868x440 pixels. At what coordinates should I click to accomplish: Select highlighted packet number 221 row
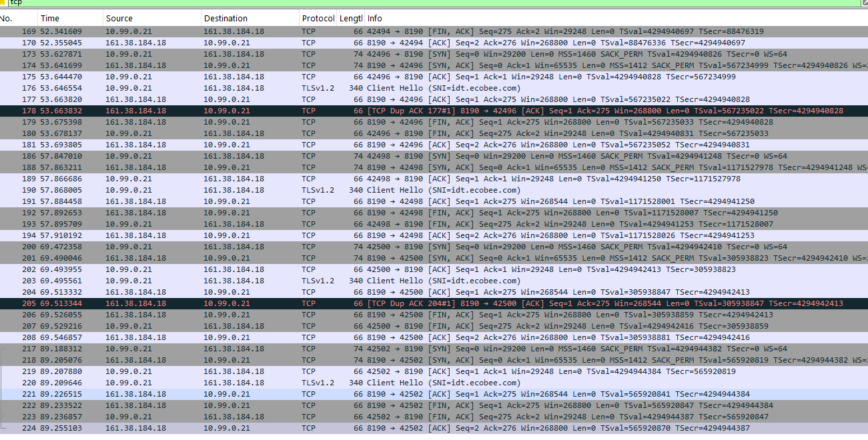(x=434, y=394)
